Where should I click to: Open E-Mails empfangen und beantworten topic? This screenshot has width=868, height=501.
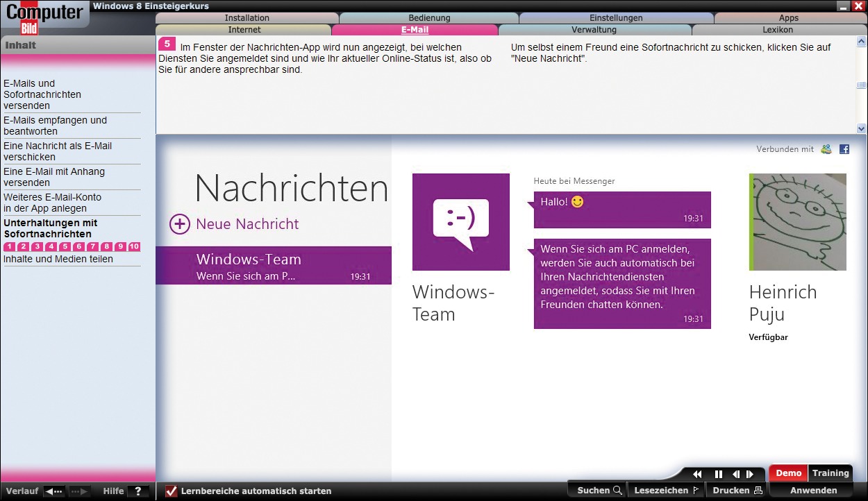click(56, 126)
